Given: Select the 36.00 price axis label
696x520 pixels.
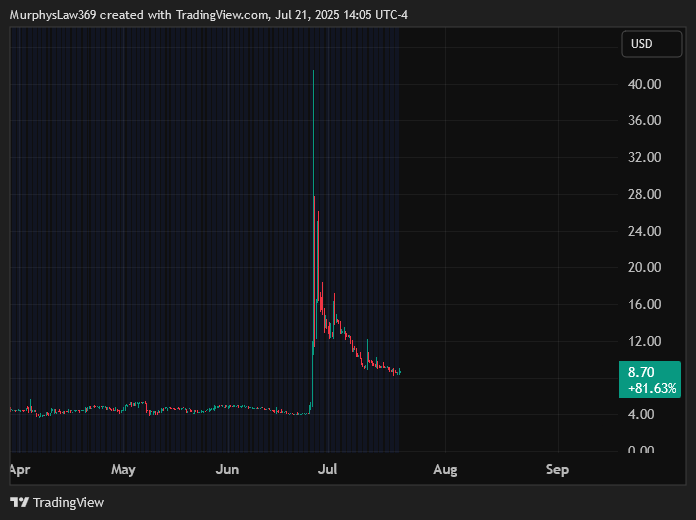Looking at the screenshot, I should (x=645, y=120).
